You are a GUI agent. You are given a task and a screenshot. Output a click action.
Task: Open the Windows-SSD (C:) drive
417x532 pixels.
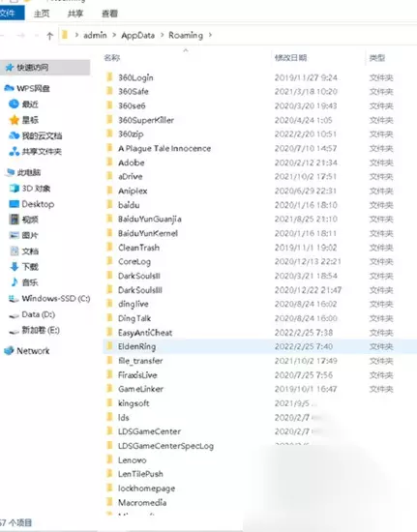49,298
